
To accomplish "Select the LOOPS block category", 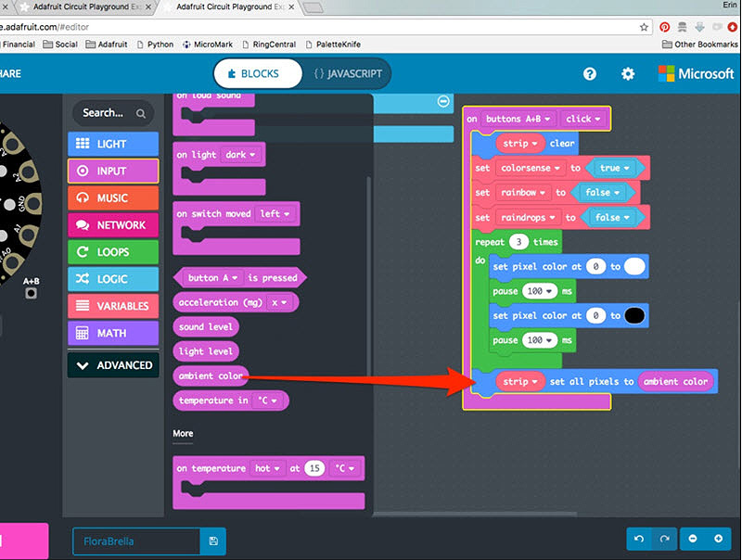I will pyautogui.click(x=112, y=251).
